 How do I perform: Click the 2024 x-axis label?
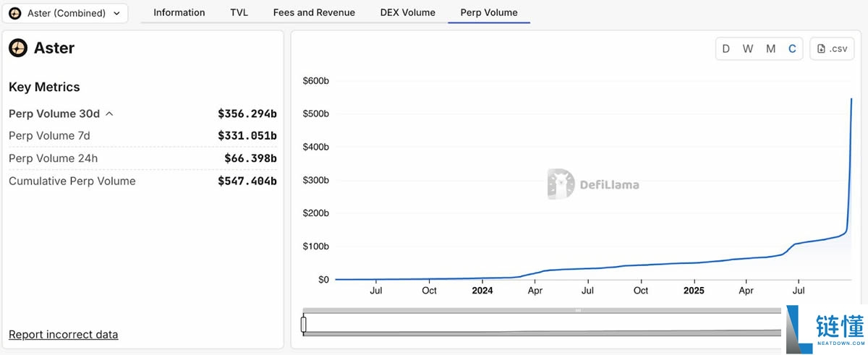coord(482,291)
